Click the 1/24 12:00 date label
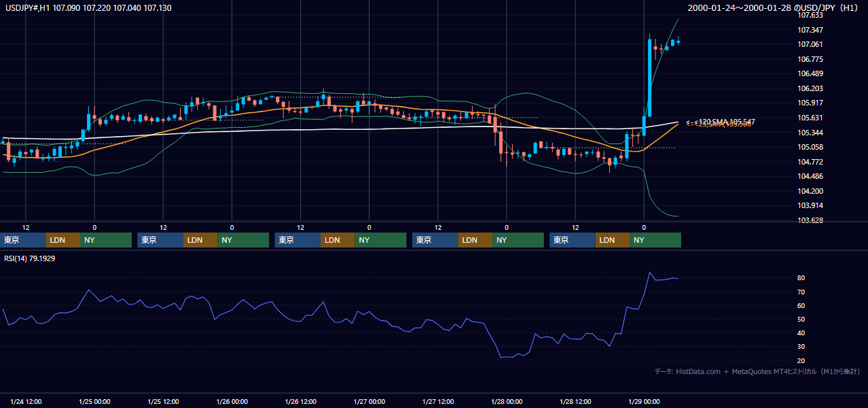 [26, 402]
